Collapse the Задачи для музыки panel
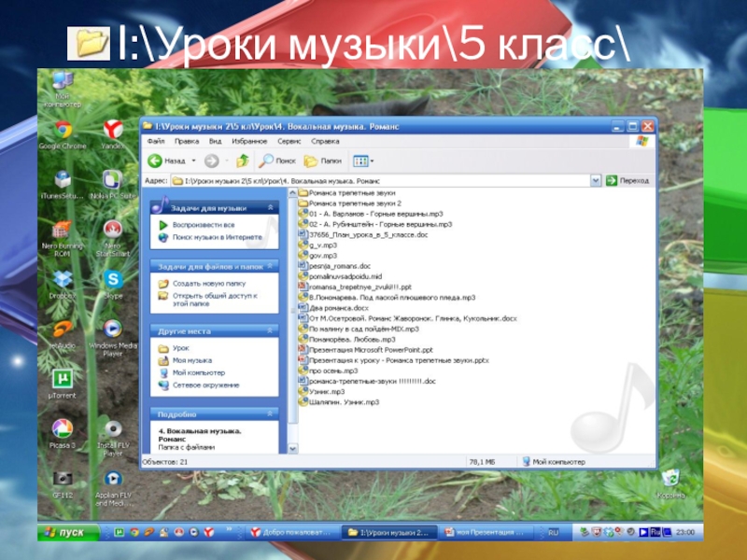Image resolution: width=747 pixels, height=560 pixels. pyautogui.click(x=271, y=208)
